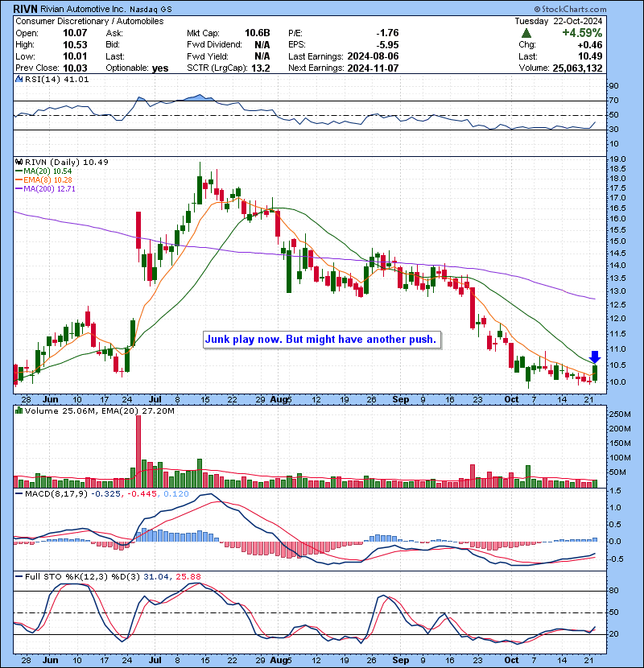644x668 pixels.
Task: Click the EMA(20) 27.20M volume label
Action: (x=135, y=410)
